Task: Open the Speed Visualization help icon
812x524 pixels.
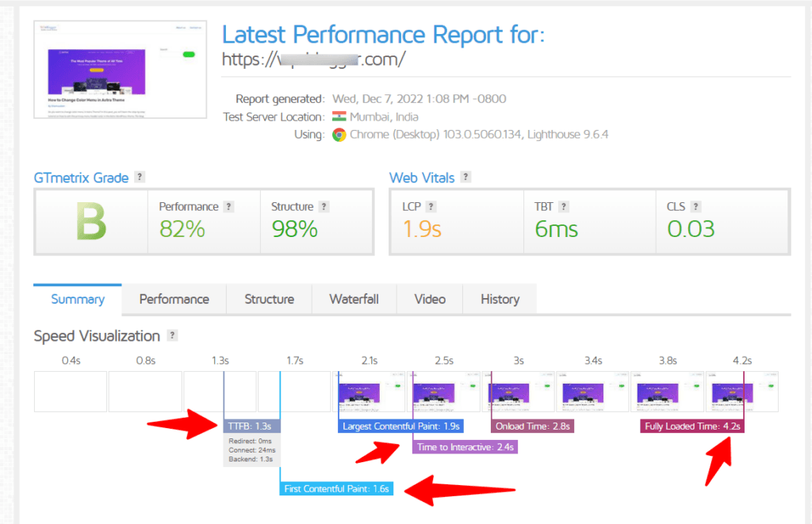Action: click(x=172, y=335)
